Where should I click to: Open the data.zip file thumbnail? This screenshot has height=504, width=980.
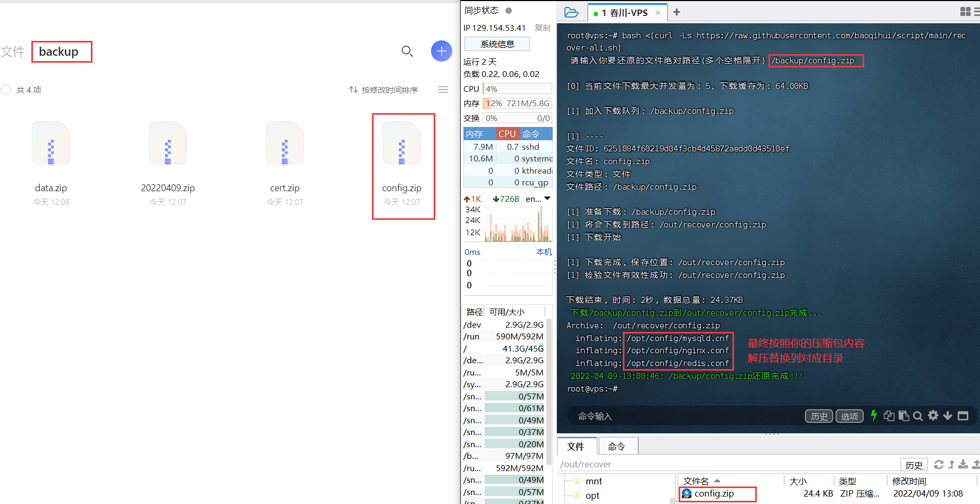pos(51,143)
